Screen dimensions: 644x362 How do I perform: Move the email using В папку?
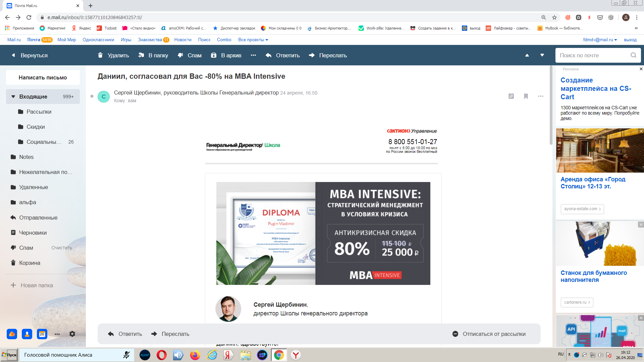[x=153, y=55]
